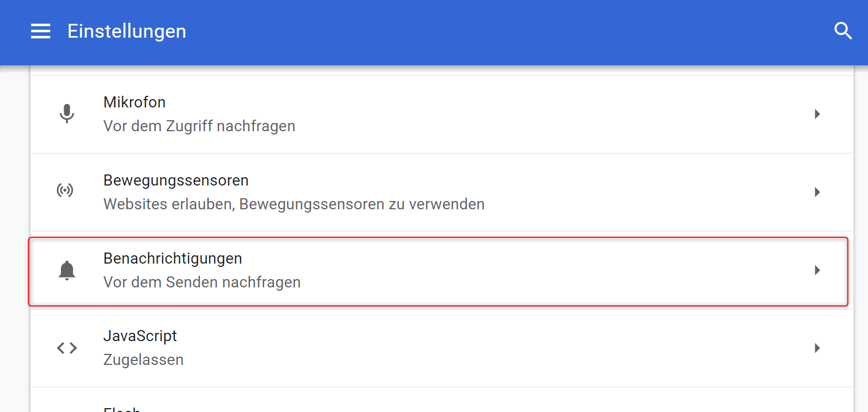The width and height of the screenshot is (868, 412).
Task: Click the JavaScript code brackets icon
Action: (x=67, y=348)
